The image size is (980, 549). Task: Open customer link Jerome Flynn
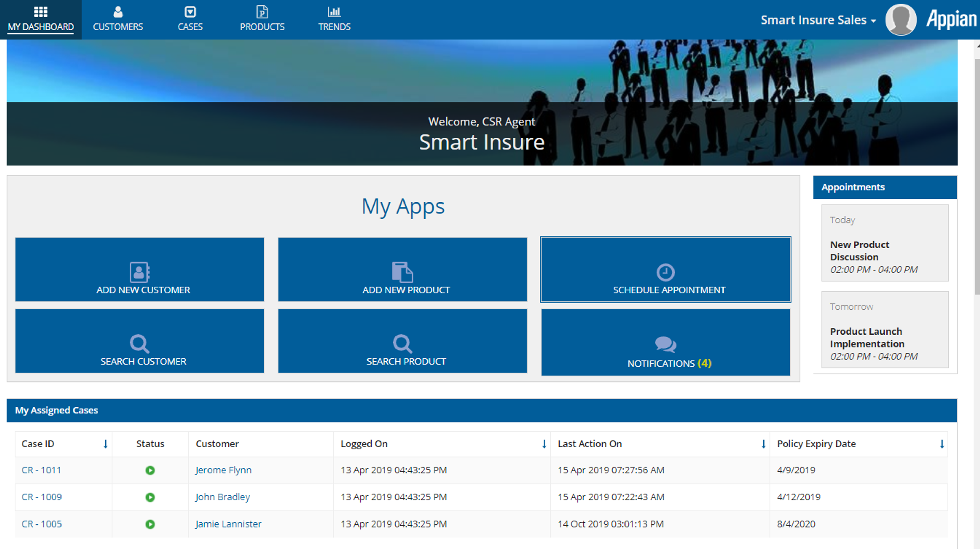[223, 470]
